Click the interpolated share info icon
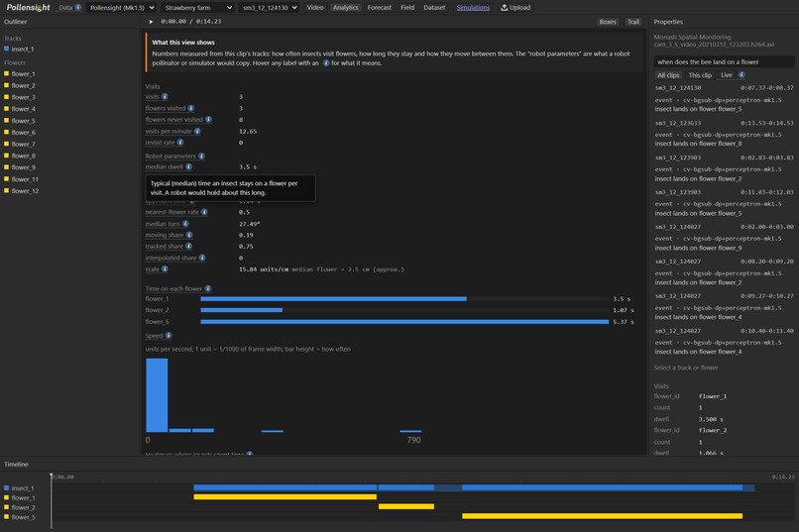The width and height of the screenshot is (799, 532). (x=202, y=258)
